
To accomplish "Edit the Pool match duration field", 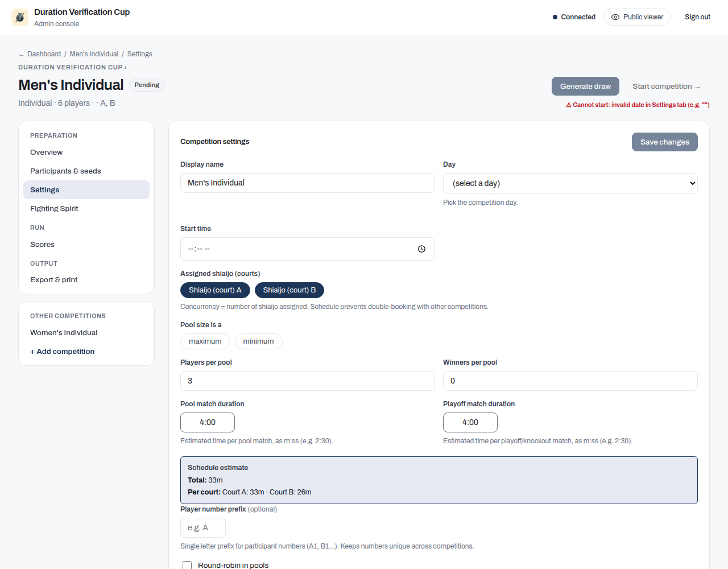I will point(208,422).
